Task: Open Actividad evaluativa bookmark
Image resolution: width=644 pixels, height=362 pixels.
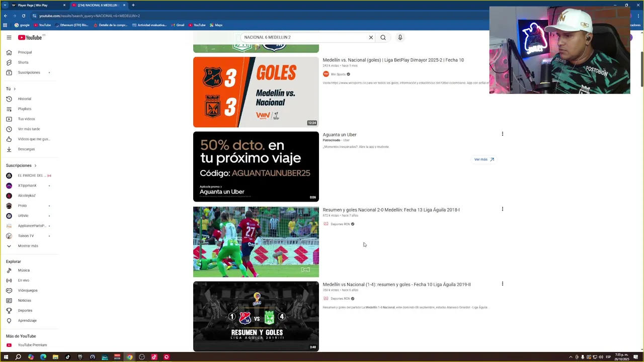Action: (149, 25)
